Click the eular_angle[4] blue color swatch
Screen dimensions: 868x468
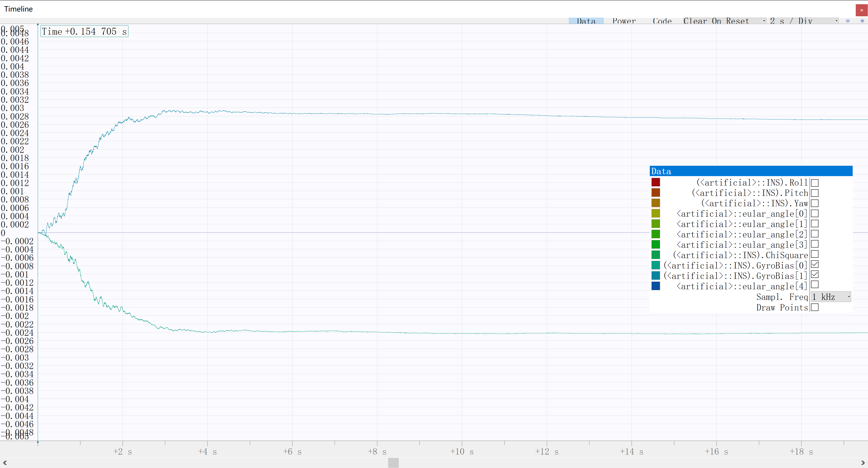655,286
